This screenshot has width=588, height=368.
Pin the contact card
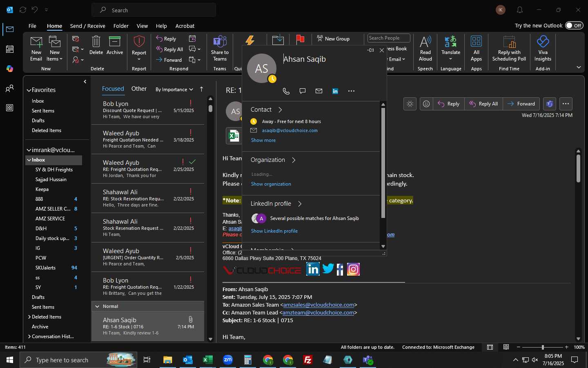coord(370,50)
